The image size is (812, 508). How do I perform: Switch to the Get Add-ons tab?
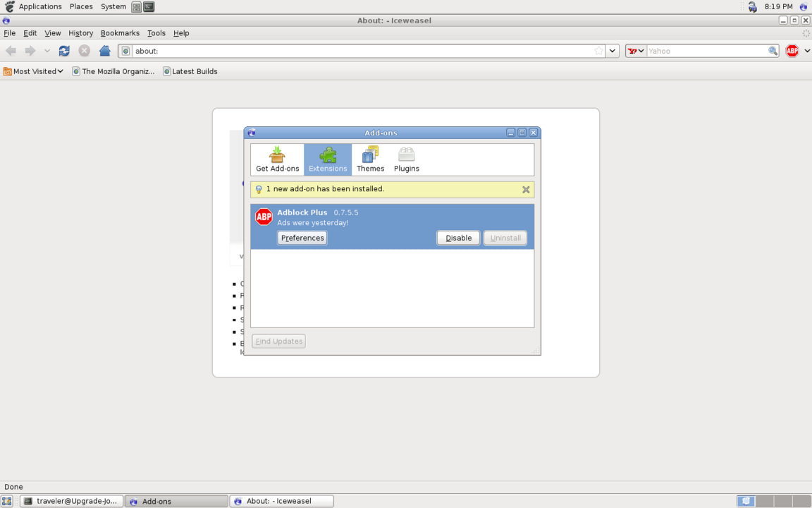[278, 159]
